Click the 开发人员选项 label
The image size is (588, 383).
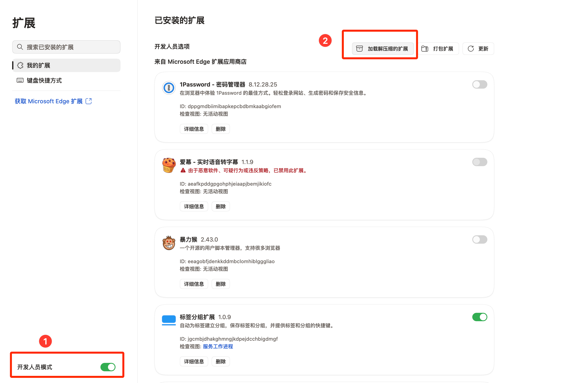click(172, 47)
